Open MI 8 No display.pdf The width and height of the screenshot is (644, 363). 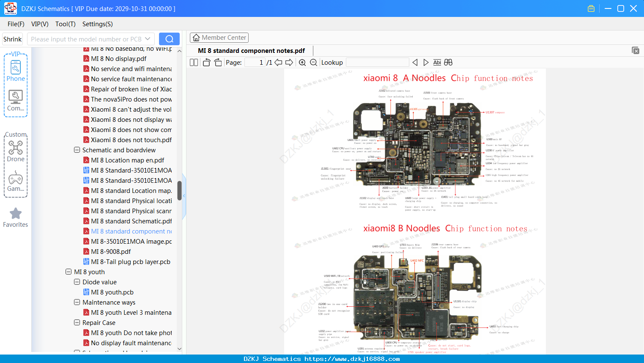119,58
